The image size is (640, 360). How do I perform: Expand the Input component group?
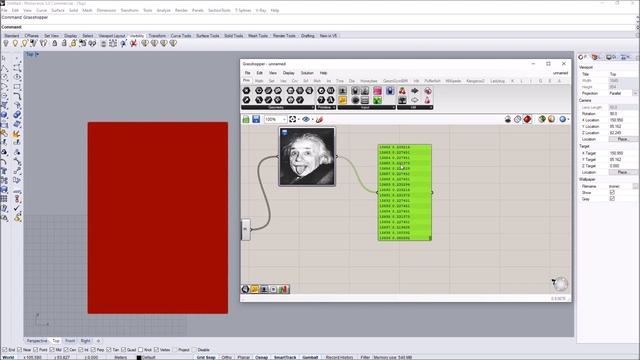[x=367, y=107]
